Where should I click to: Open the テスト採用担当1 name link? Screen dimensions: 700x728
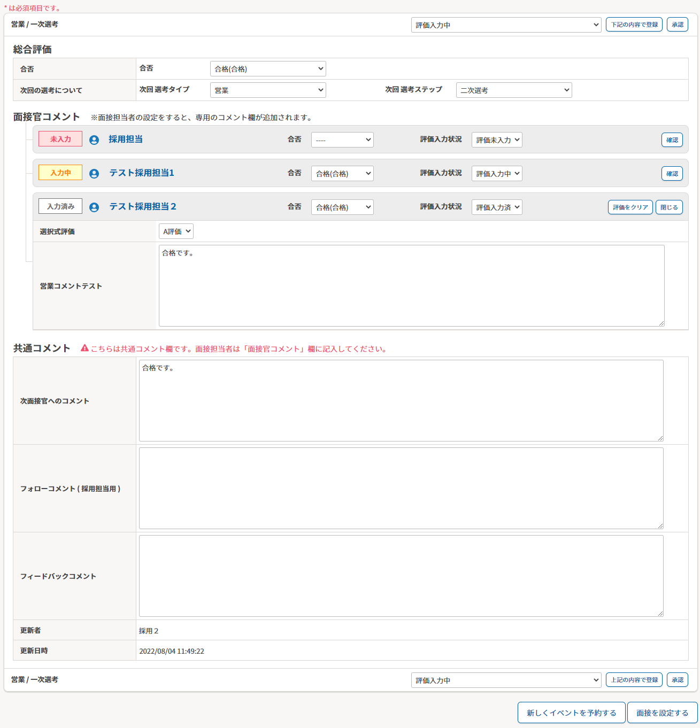tap(142, 173)
